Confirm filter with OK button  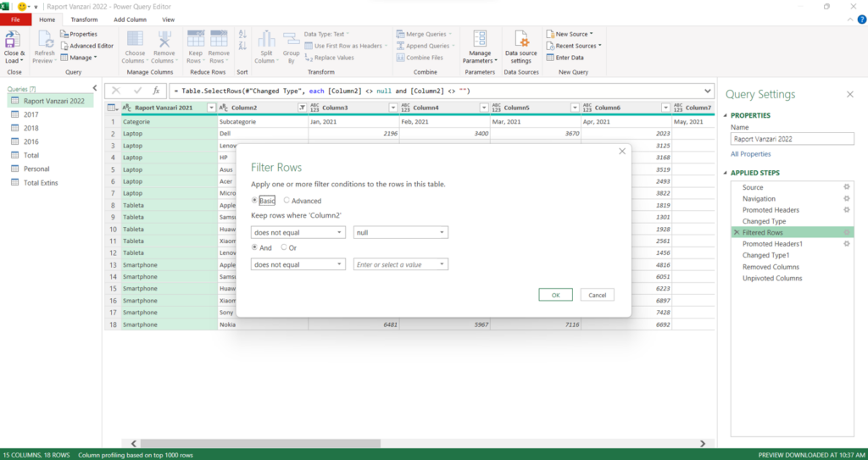(555, 295)
